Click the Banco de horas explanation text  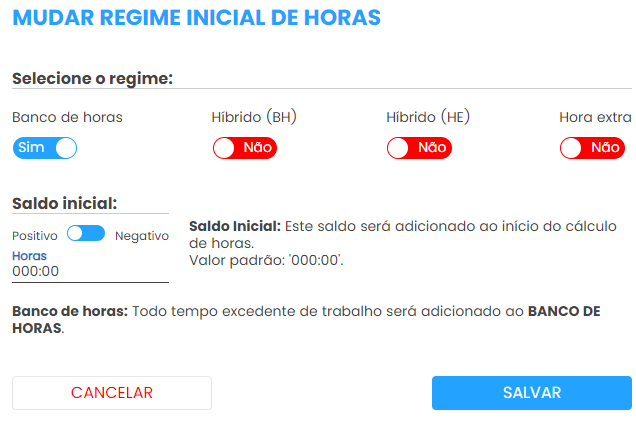[x=306, y=319]
